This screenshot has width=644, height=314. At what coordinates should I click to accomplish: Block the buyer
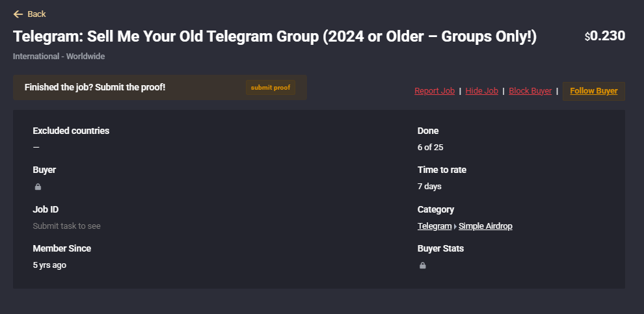pyautogui.click(x=530, y=91)
